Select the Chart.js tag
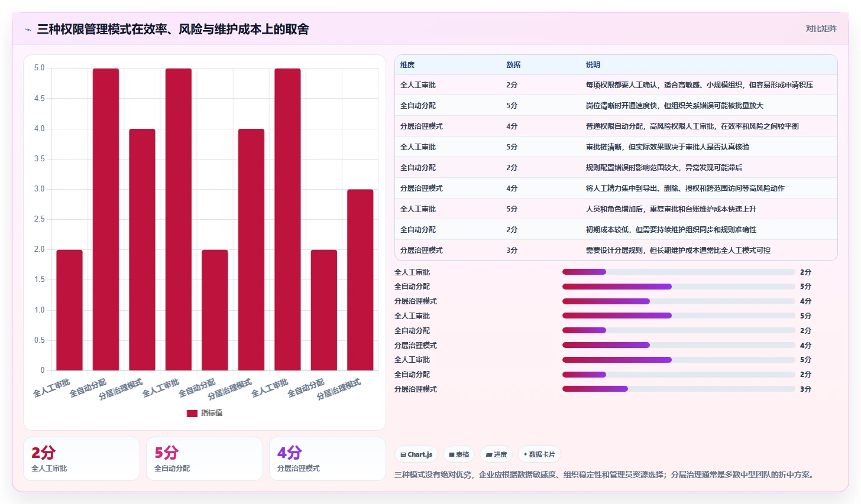The width and height of the screenshot is (861, 504). [416, 454]
